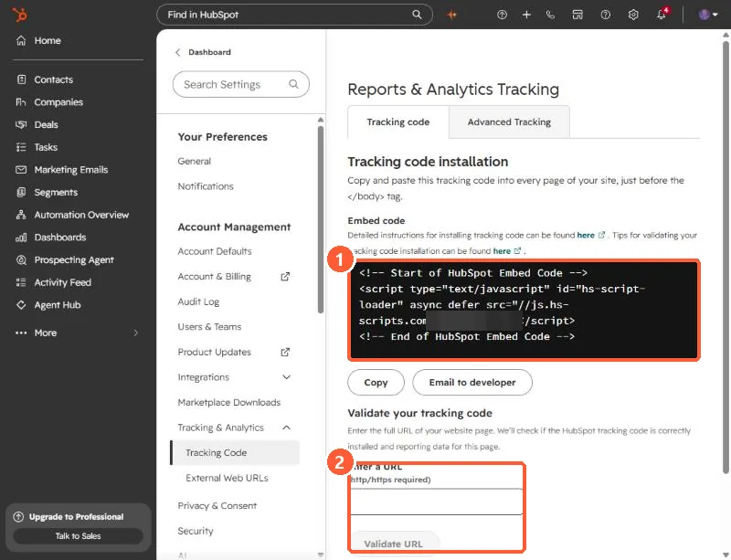The height and width of the screenshot is (560, 731).
Task: Click the upgrade arrow icon in top bar
Action: [x=502, y=15]
